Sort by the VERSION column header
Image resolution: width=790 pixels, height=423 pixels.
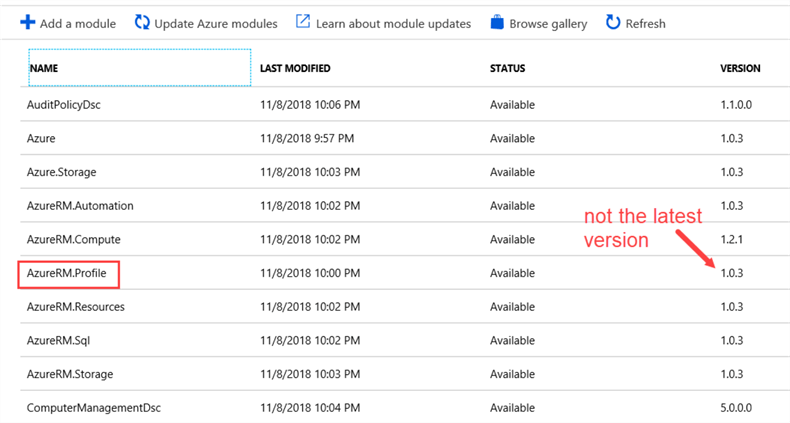pos(740,68)
